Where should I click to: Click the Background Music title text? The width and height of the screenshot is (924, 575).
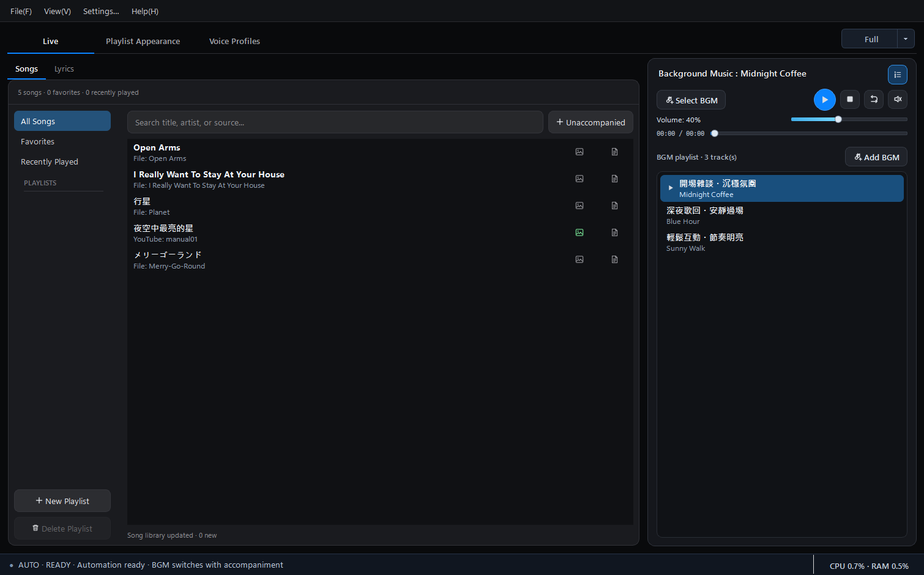732,73
